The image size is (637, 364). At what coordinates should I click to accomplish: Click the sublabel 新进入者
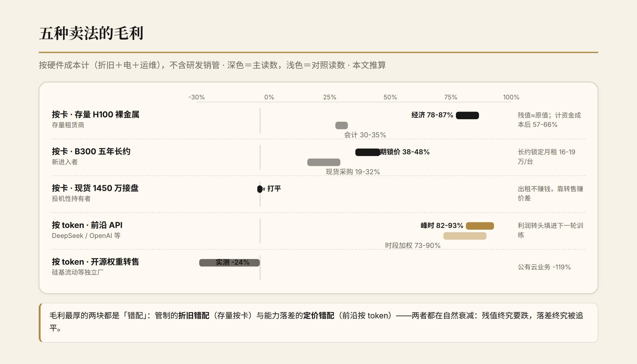(65, 162)
